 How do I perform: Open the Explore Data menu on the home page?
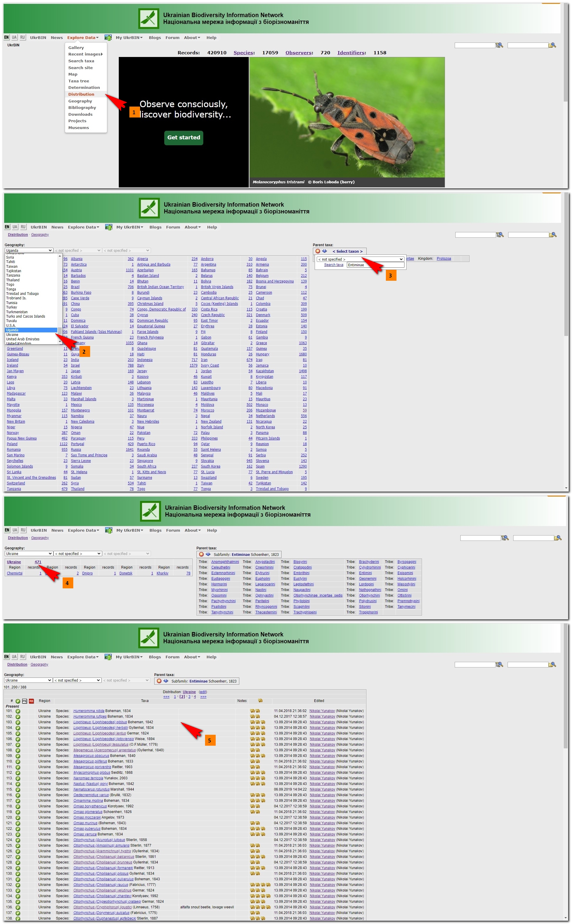(x=83, y=38)
